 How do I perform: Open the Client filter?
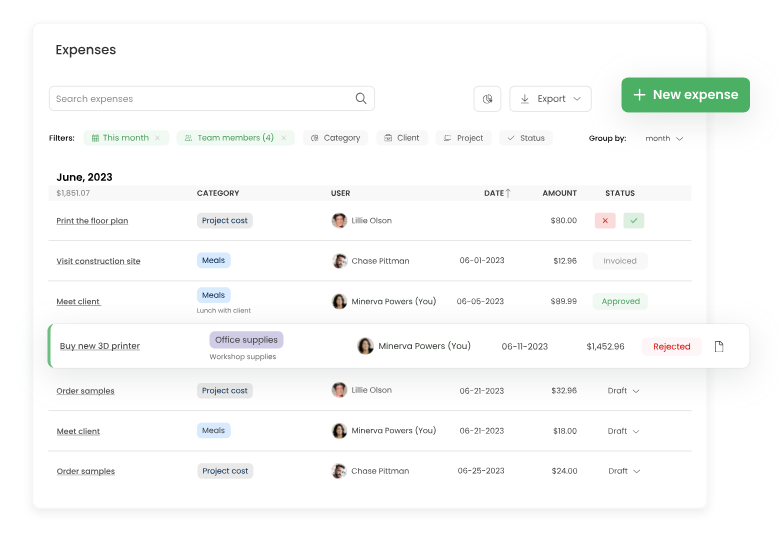tap(402, 138)
